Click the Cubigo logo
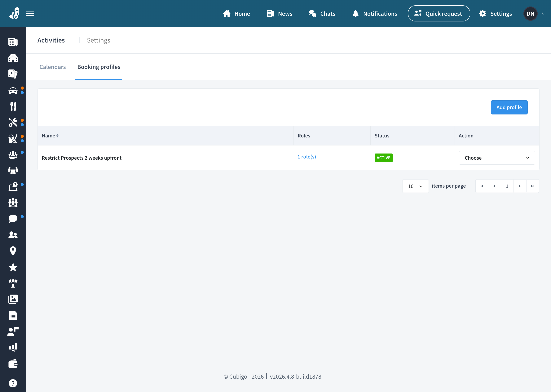Image resolution: width=551 pixels, height=392 pixels. point(14,13)
